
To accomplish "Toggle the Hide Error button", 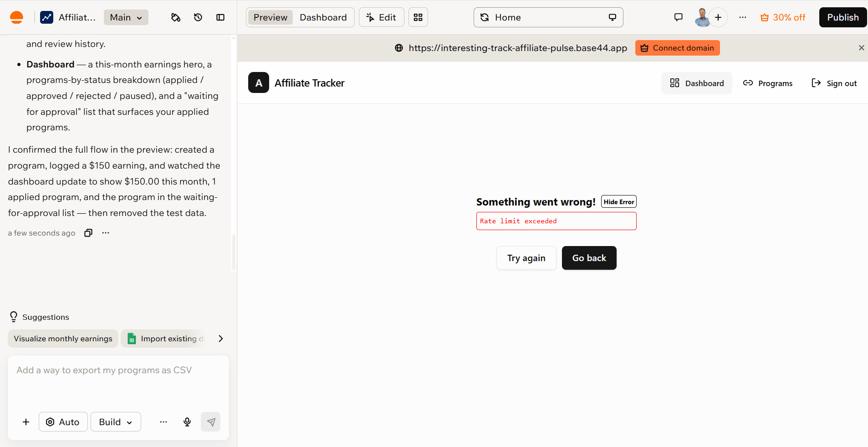I will (x=619, y=201).
